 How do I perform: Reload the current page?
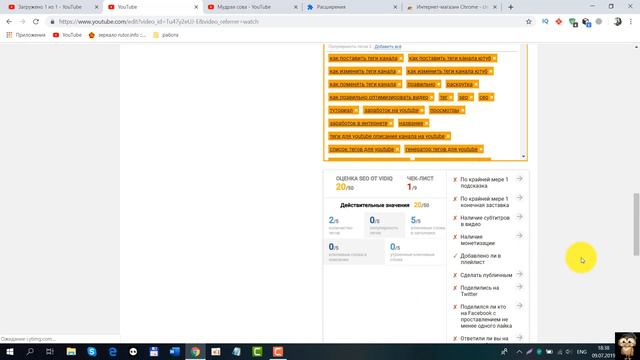point(36,22)
